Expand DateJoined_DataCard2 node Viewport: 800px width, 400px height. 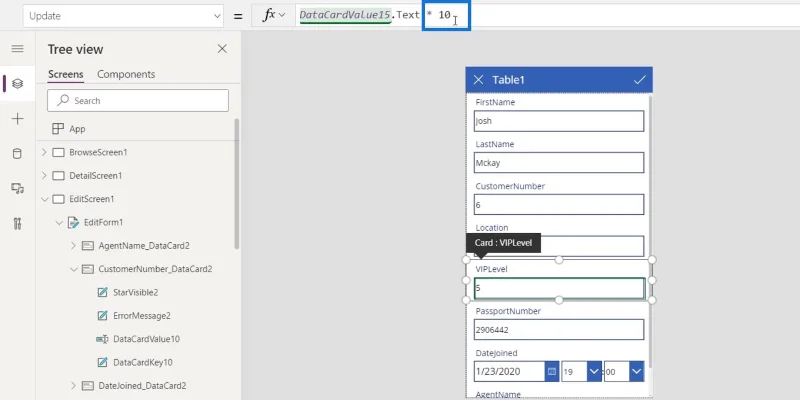[73, 386]
